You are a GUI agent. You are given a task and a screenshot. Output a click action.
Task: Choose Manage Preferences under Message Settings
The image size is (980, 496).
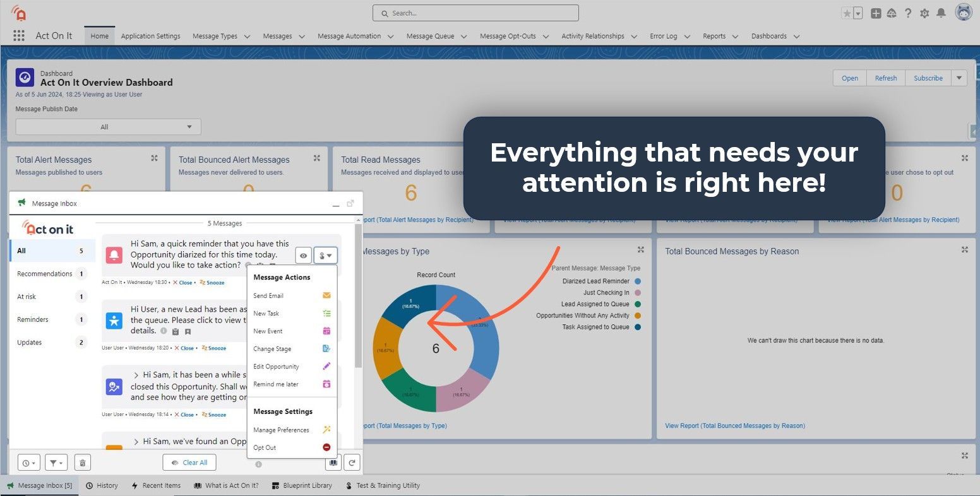[292, 430]
